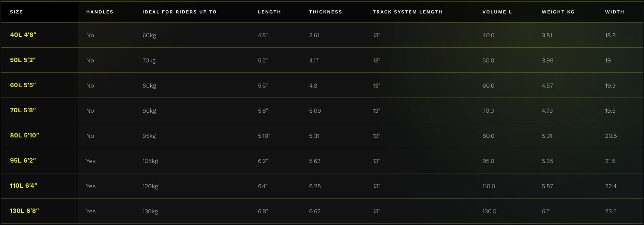Click the 23.5 width value

[x=611, y=212]
